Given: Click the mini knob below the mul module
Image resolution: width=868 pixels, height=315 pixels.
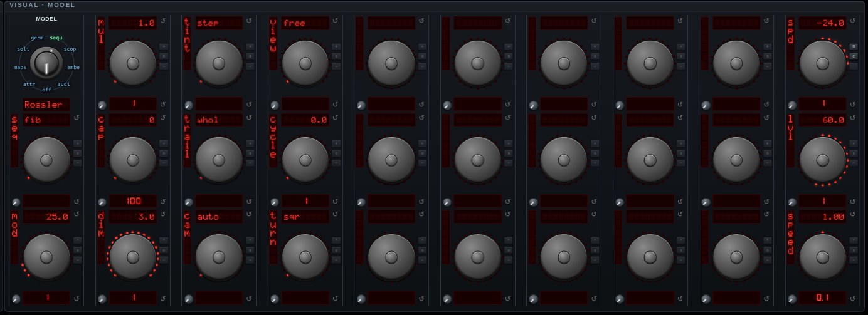Looking at the screenshot, I should (102, 105).
